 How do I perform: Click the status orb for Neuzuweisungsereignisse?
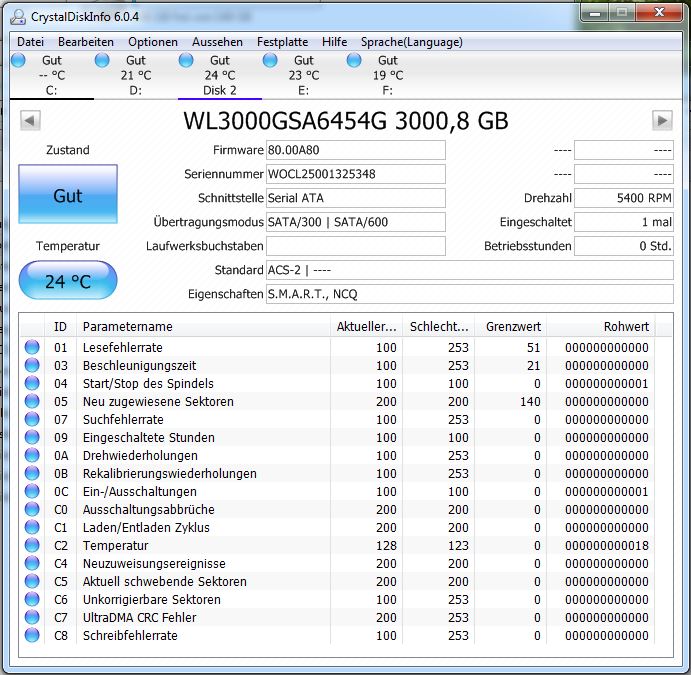click(32, 564)
